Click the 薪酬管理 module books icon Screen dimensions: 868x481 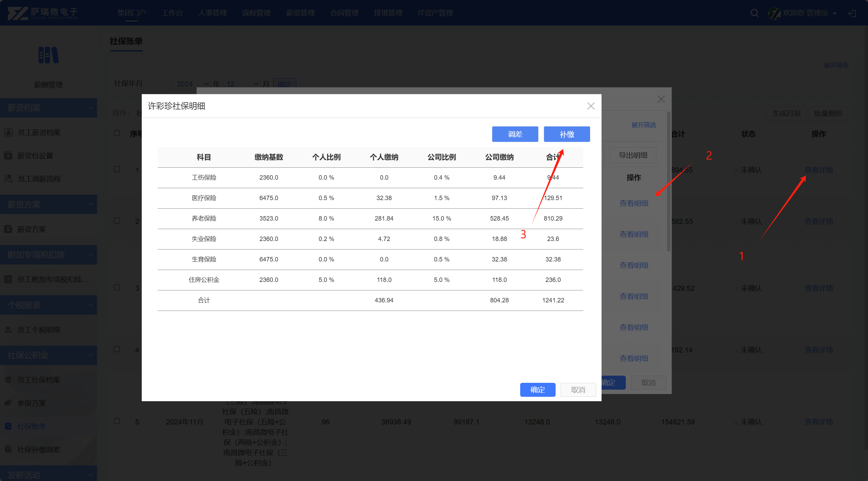click(48, 55)
